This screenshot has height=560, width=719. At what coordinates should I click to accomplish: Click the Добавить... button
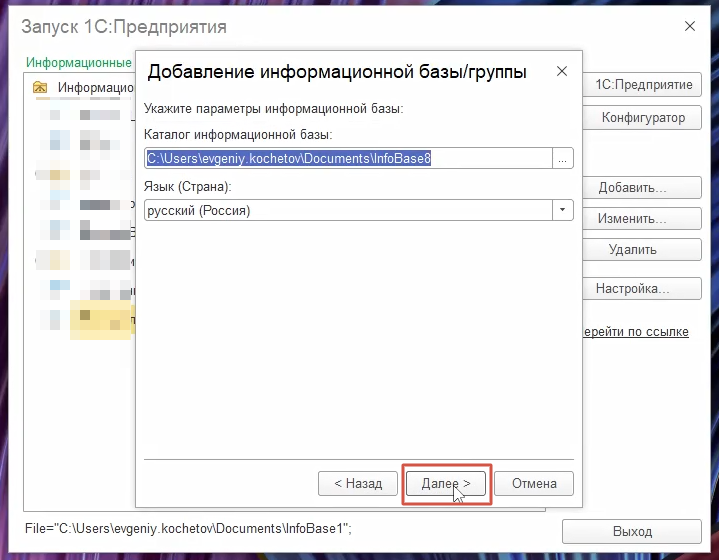632,188
